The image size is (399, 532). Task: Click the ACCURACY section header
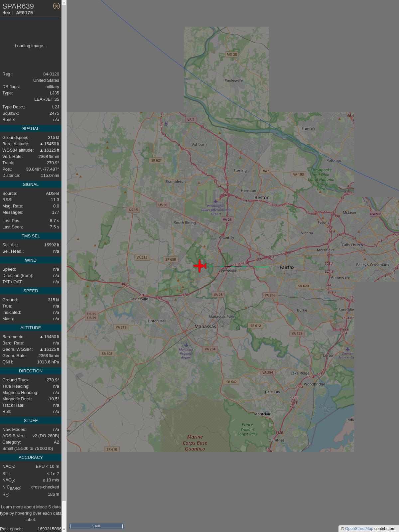click(x=31, y=458)
